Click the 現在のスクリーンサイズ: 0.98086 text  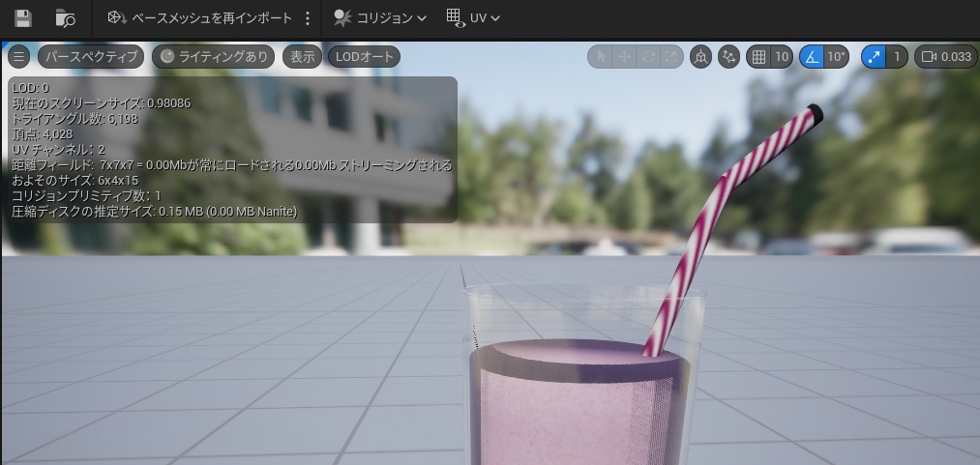pos(102,103)
